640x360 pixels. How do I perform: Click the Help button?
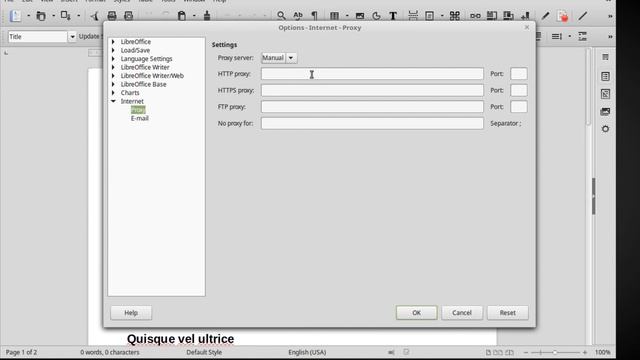point(131,313)
